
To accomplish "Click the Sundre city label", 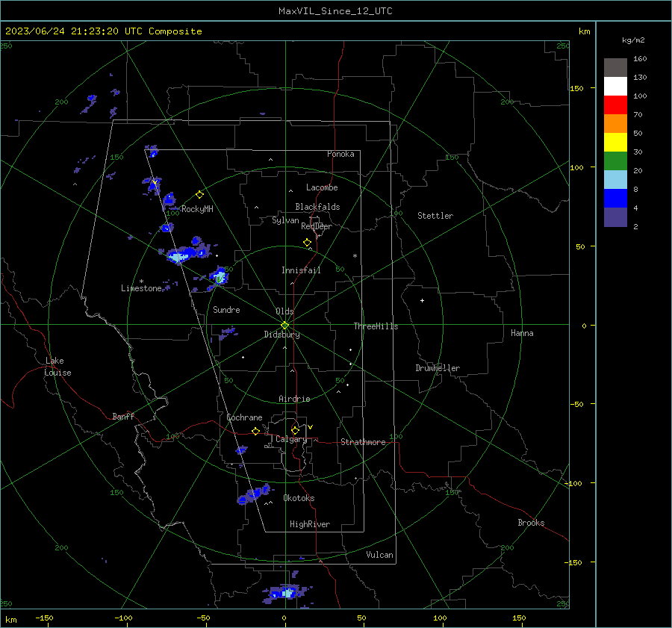I will [x=226, y=309].
